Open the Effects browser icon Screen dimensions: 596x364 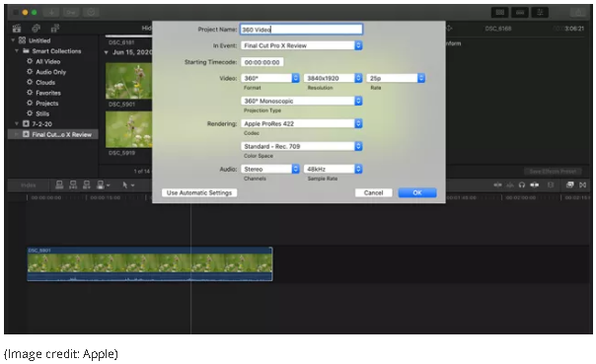(569, 184)
